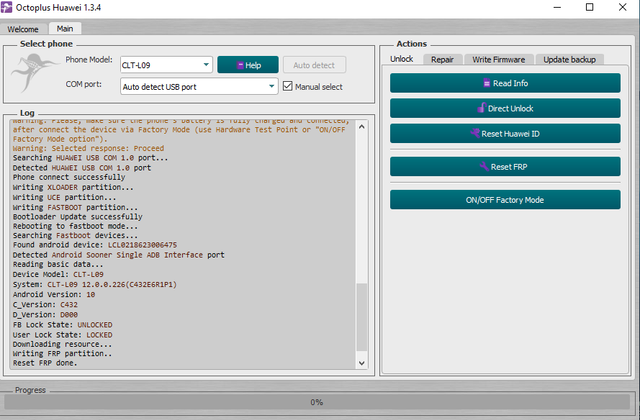The height and width of the screenshot is (420, 640).
Task: Click the log vertical scrollbar thumb
Action: [362, 317]
